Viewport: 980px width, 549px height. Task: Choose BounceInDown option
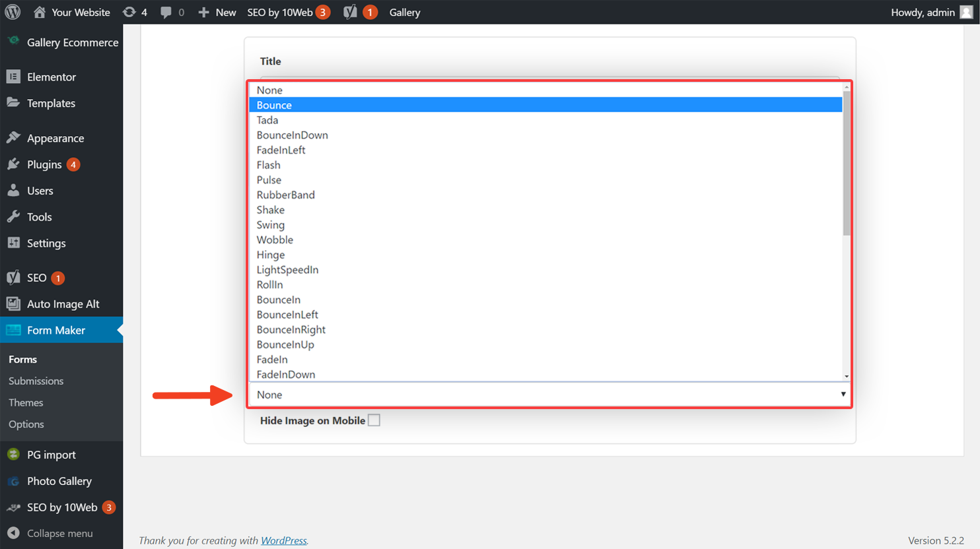tap(545, 135)
